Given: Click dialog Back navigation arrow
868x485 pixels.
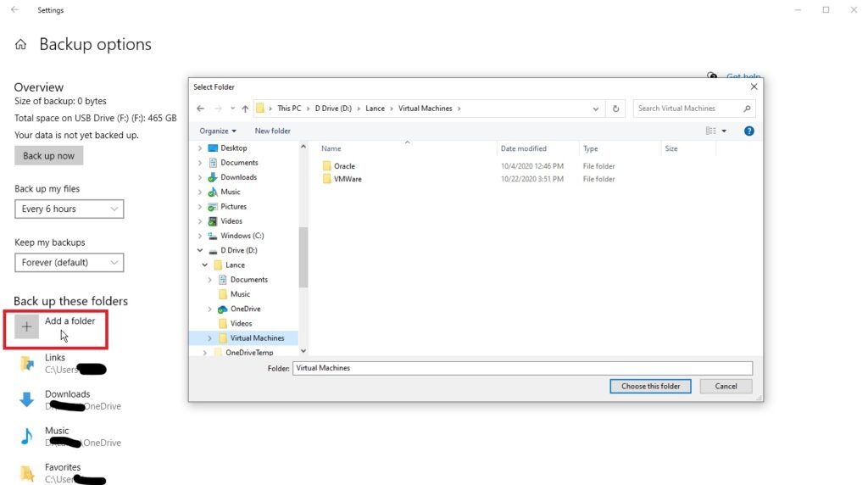Looking at the screenshot, I should [200, 109].
